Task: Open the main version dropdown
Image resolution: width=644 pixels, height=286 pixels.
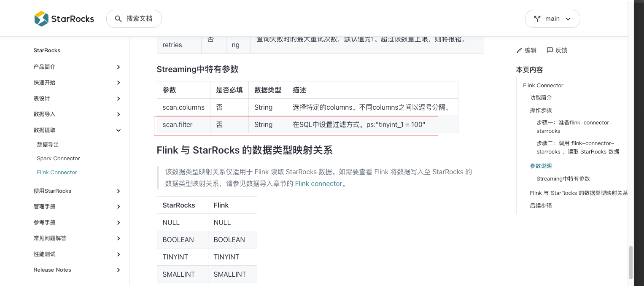Action: click(x=552, y=19)
